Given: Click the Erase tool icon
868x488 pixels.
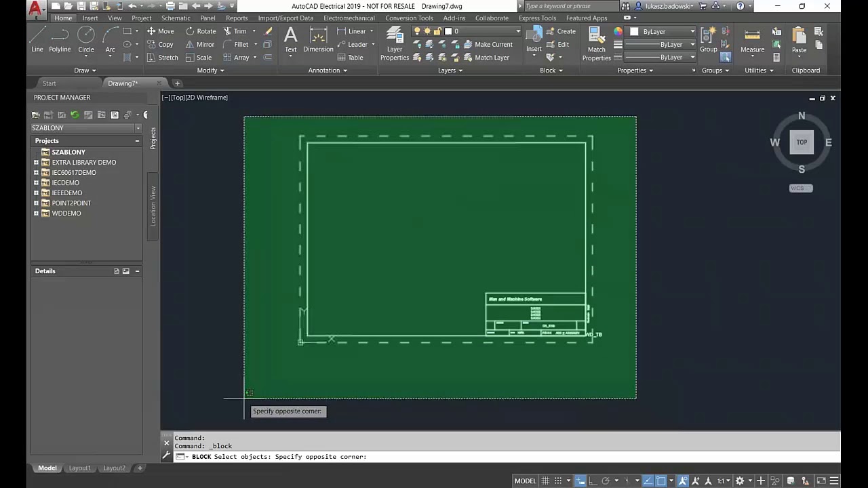Looking at the screenshot, I should (268, 31).
